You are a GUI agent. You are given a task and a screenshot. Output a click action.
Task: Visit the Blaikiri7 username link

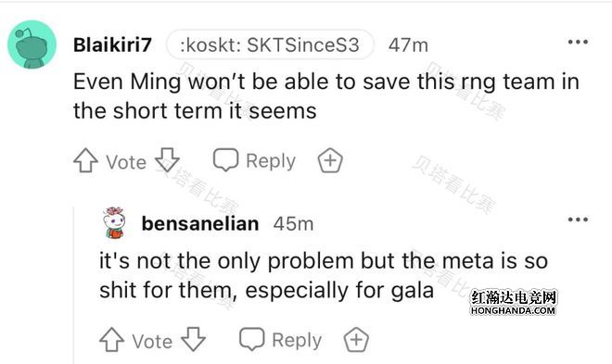tap(112, 44)
